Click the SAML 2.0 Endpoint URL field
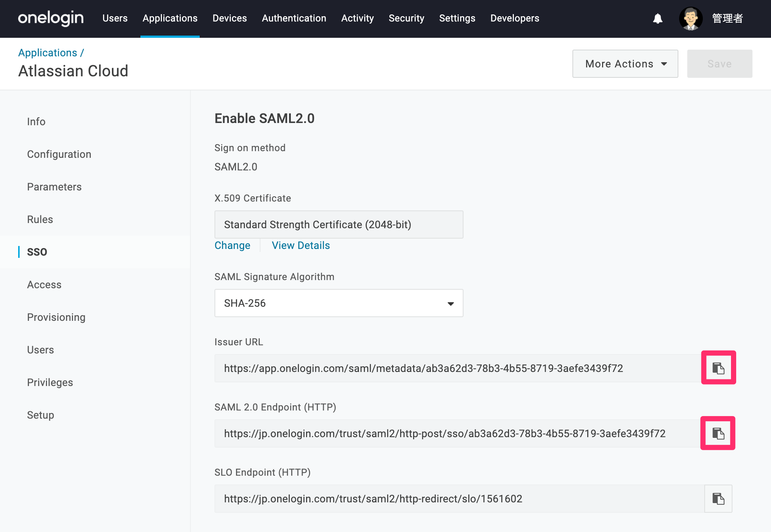The height and width of the screenshot is (532, 771). 459,433
